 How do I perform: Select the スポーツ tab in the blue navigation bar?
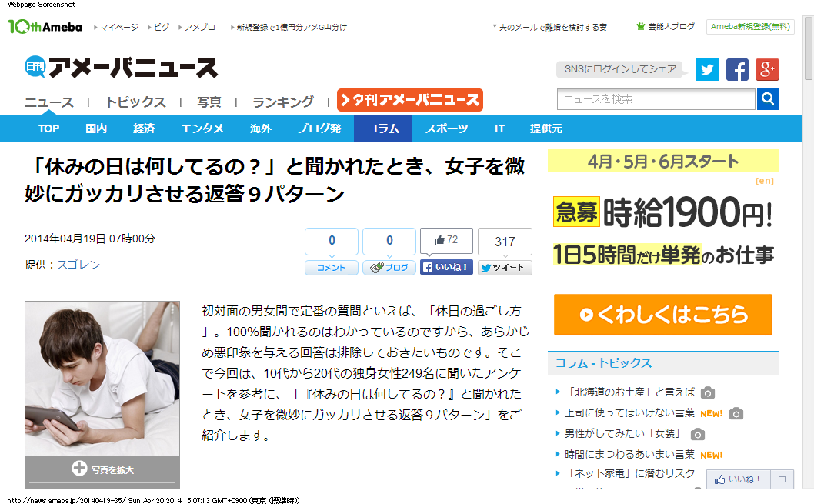[446, 129]
